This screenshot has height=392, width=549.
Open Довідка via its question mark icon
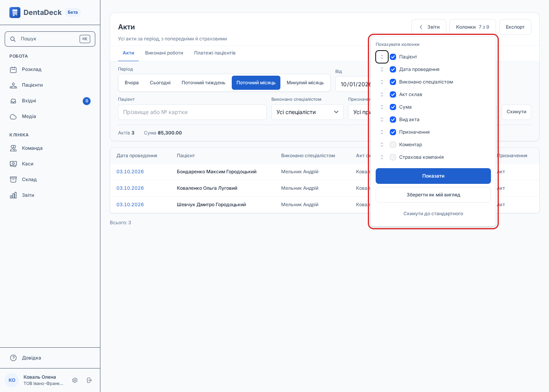[13, 358]
